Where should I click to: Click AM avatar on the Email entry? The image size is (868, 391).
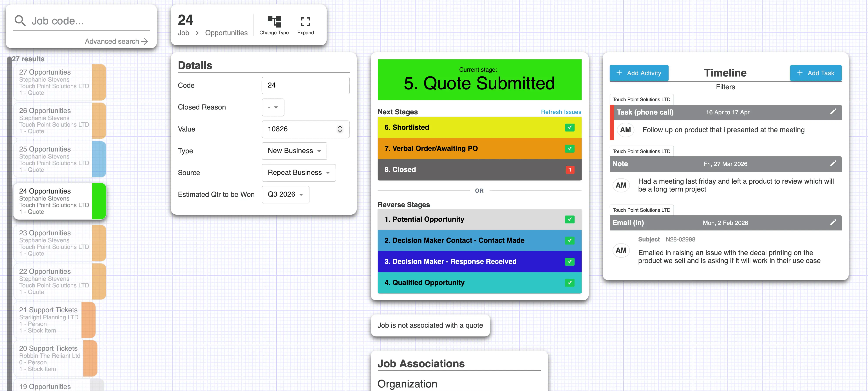621,250
